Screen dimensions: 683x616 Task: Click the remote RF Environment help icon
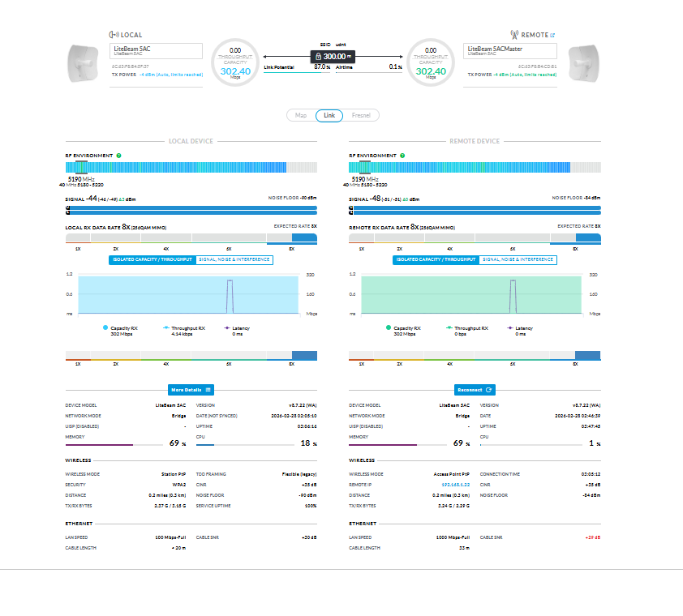click(x=403, y=155)
